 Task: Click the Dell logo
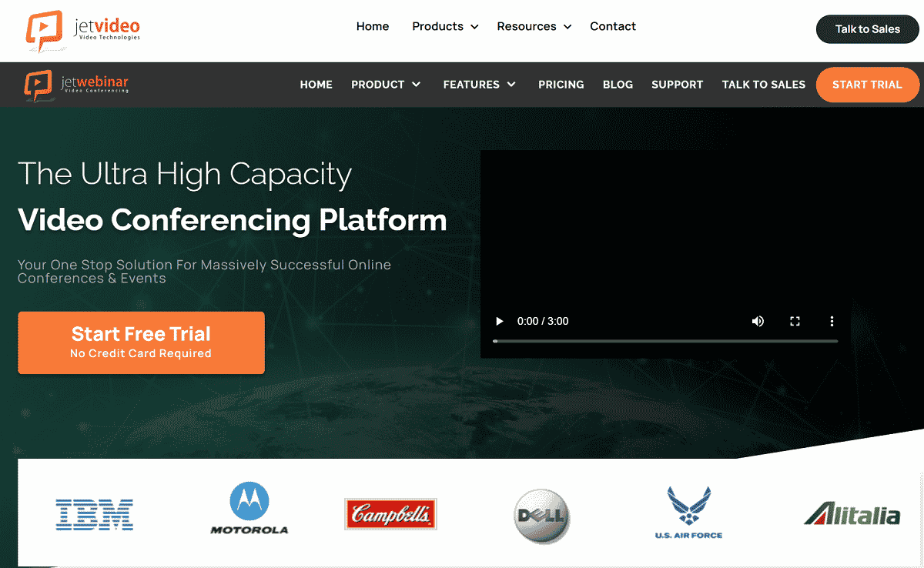[x=541, y=516]
